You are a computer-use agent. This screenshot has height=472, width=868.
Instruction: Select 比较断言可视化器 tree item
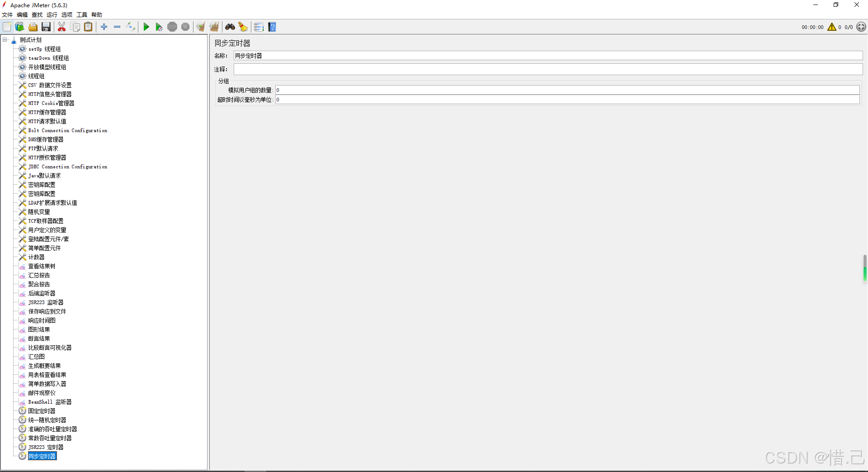click(50, 348)
